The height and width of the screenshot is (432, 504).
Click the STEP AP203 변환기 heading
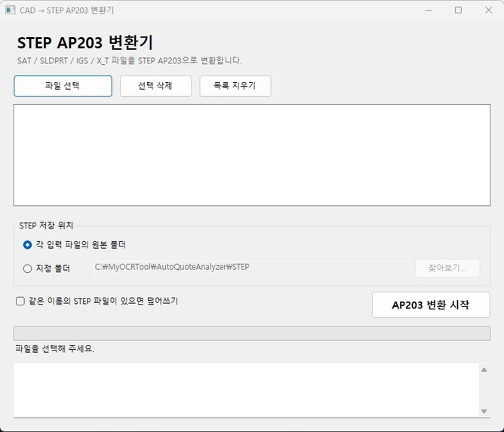click(85, 42)
